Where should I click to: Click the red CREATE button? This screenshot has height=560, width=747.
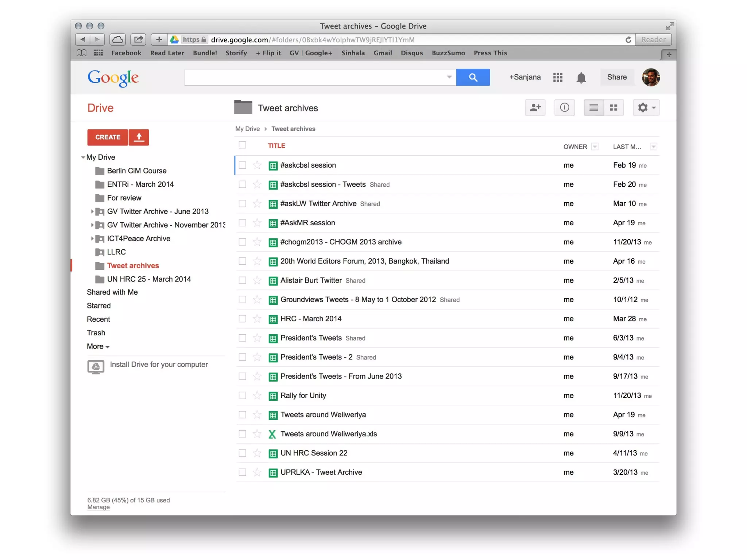(x=108, y=137)
